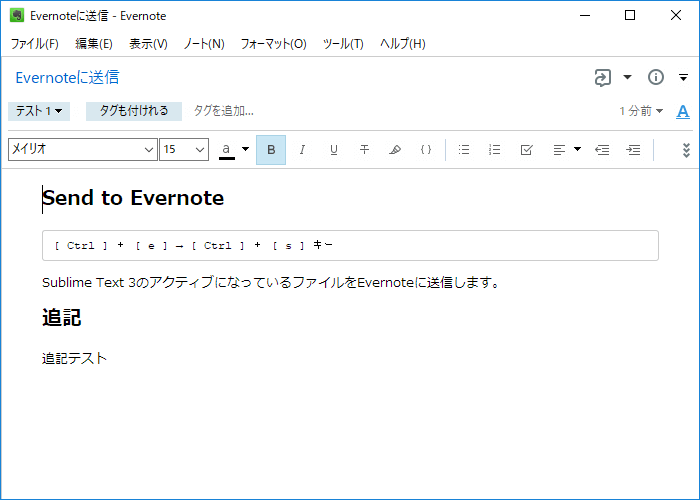Maximize the Evernote window
This screenshot has height=500, width=700.
point(630,16)
